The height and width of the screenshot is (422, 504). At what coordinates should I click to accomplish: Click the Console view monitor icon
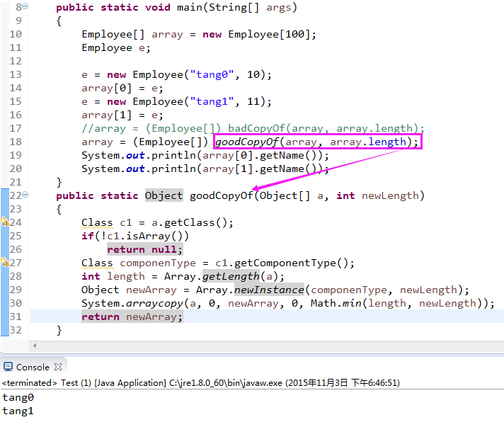tap(8, 367)
